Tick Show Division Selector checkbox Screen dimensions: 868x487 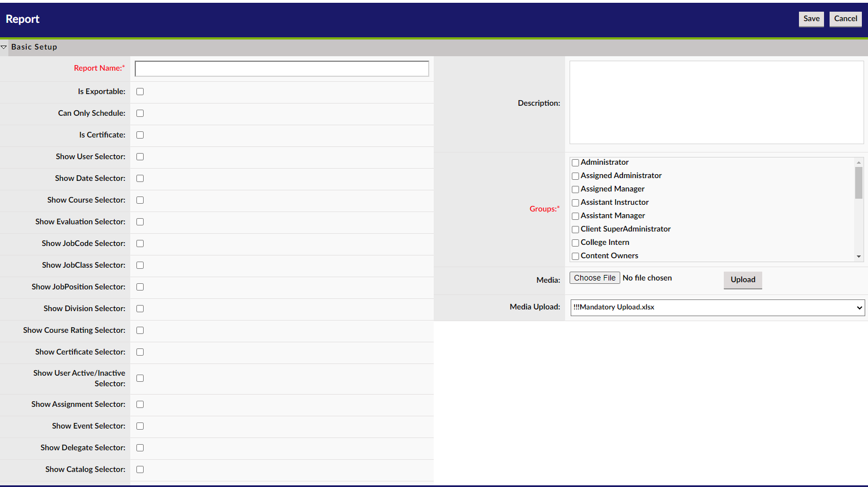pos(140,309)
